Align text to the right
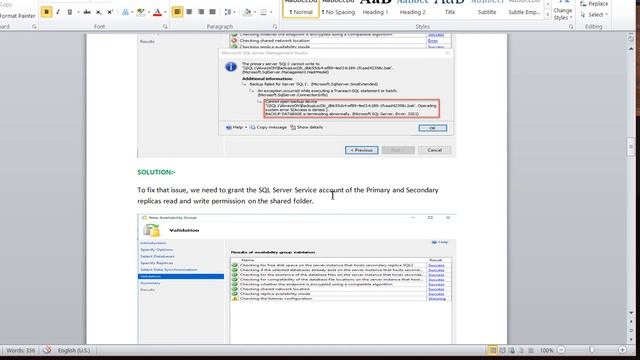 pos(201,12)
